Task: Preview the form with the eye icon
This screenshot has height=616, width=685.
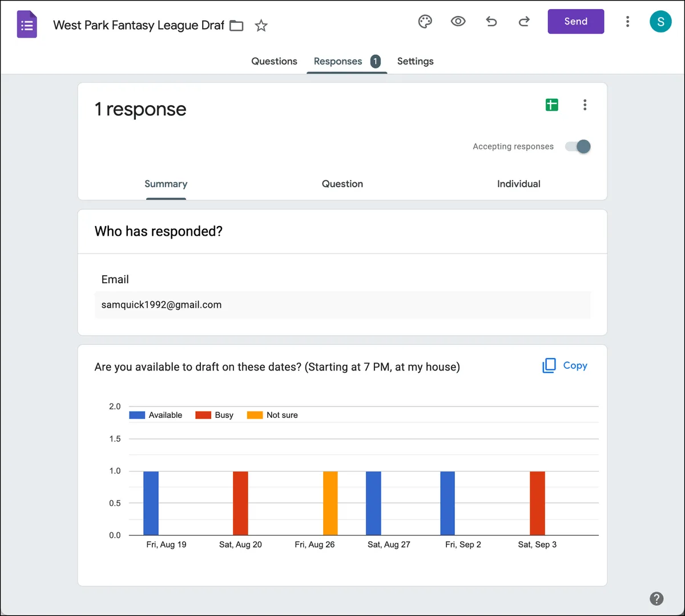Action: point(458,22)
